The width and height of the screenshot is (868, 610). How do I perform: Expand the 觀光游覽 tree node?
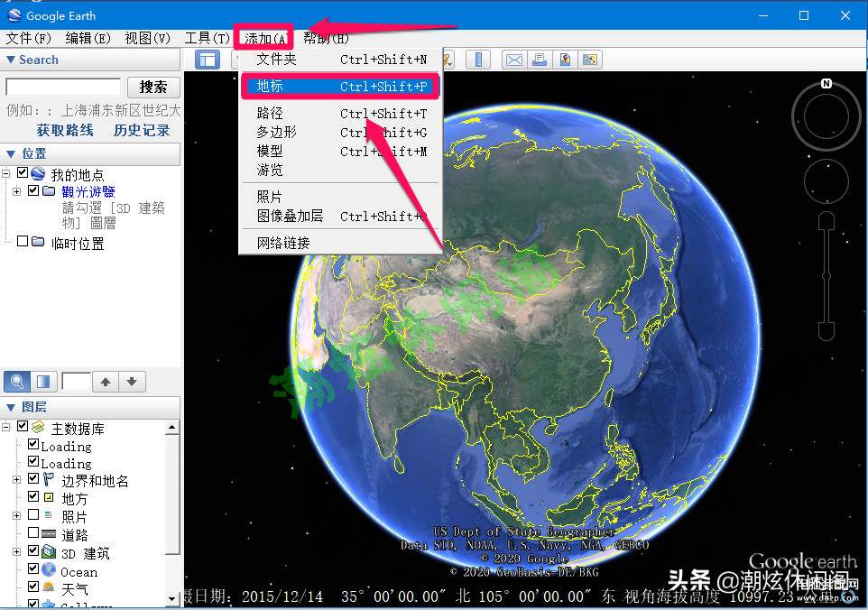click(16, 191)
